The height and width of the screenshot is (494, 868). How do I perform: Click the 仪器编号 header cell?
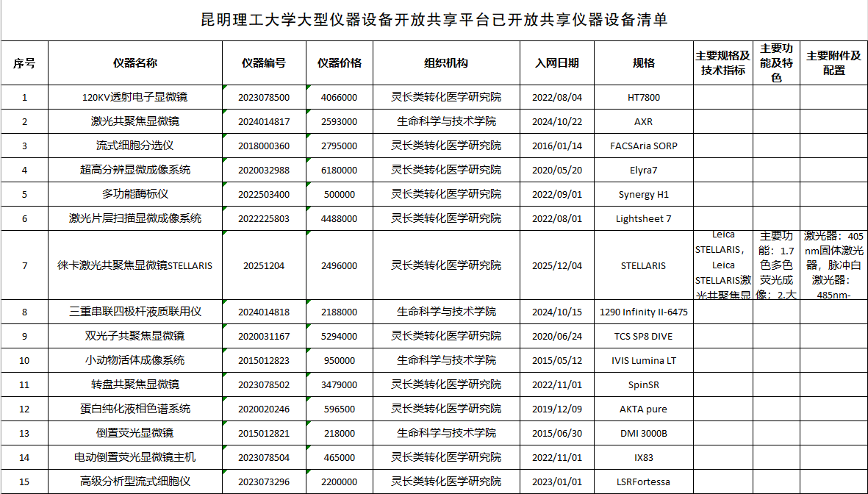[x=264, y=62]
